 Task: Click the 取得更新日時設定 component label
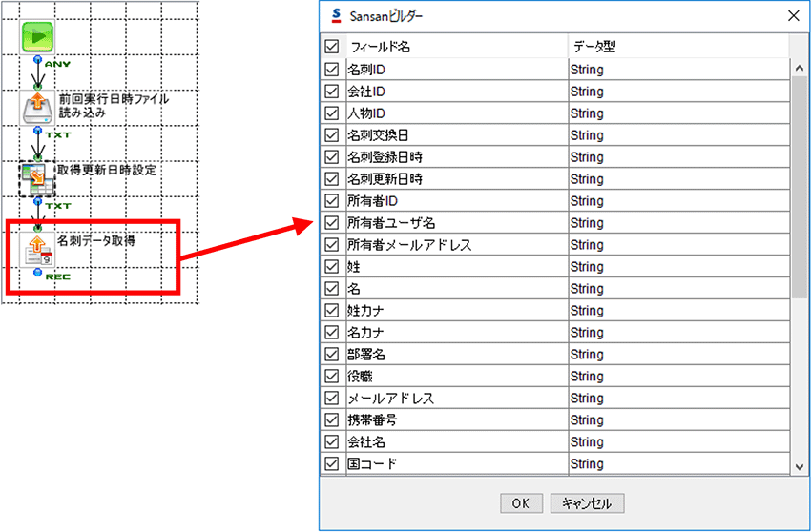pos(107,170)
